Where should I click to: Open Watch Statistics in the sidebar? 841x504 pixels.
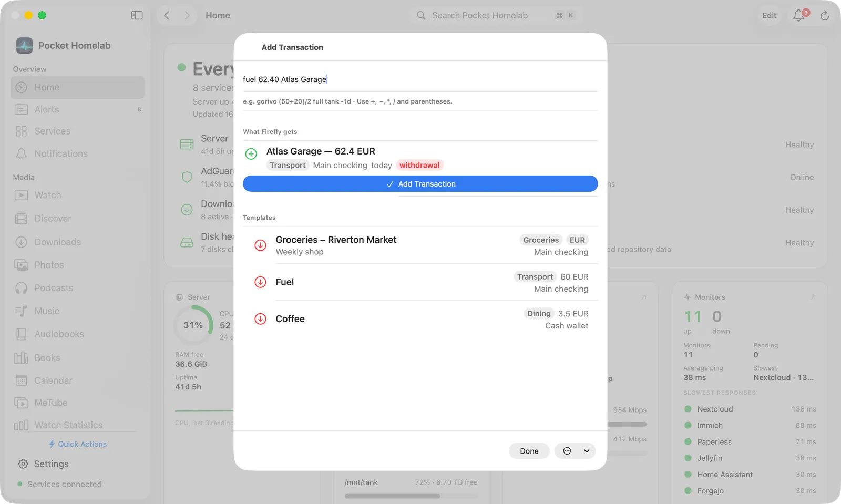click(78, 425)
